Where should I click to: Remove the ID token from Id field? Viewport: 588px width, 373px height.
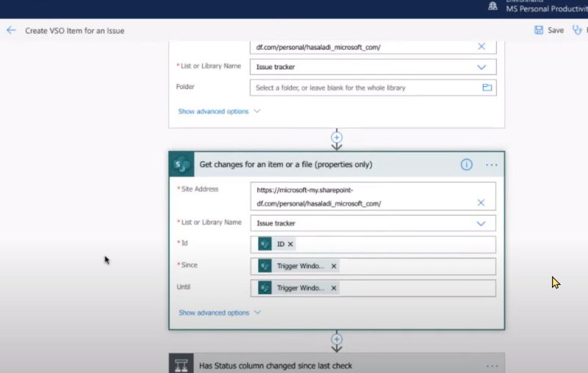(x=290, y=244)
